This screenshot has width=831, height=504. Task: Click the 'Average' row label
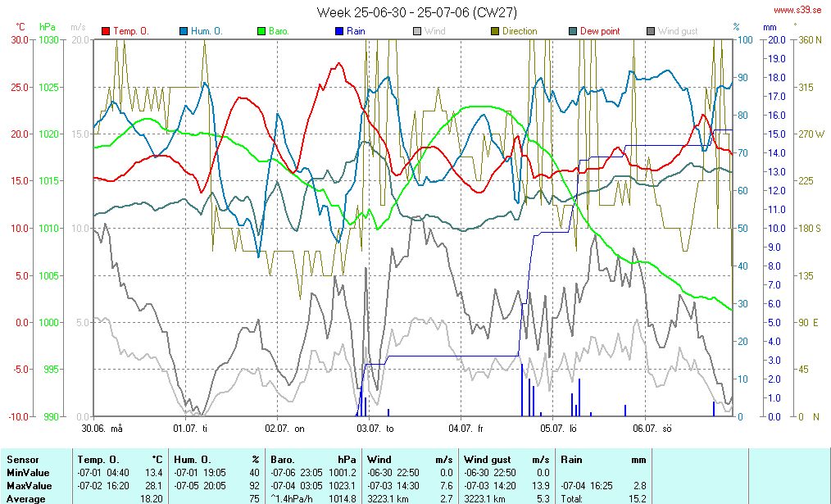26,499
